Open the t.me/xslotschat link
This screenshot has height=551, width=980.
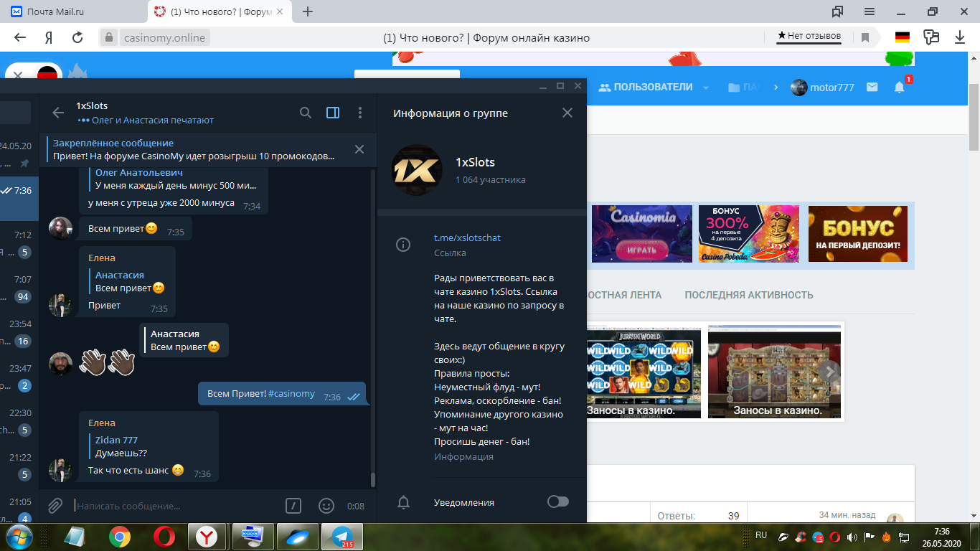click(x=467, y=237)
